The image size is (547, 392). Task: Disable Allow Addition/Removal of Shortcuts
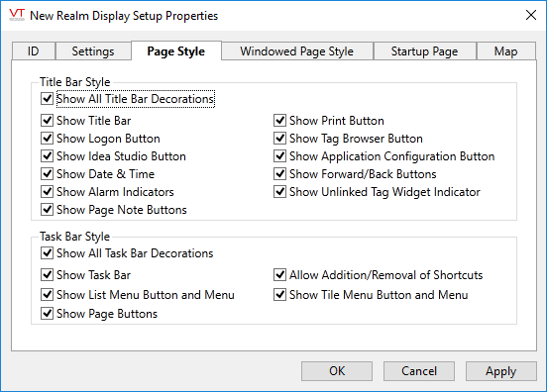tap(279, 274)
